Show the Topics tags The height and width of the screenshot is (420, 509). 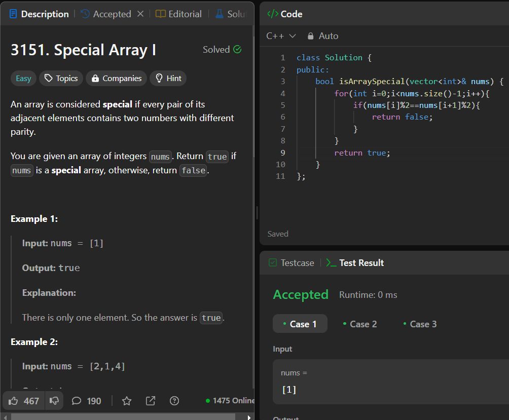(x=61, y=78)
